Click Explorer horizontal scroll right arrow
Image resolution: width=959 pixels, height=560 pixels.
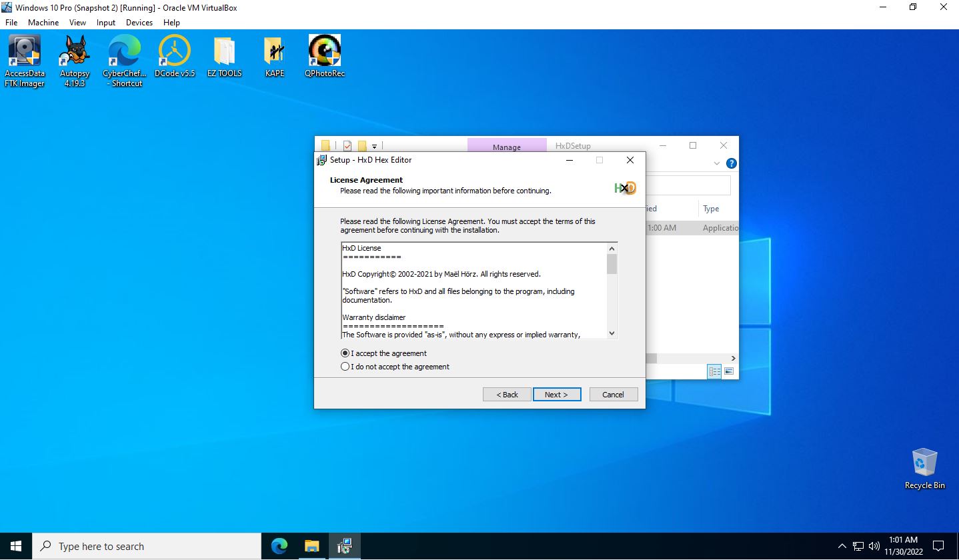(734, 358)
